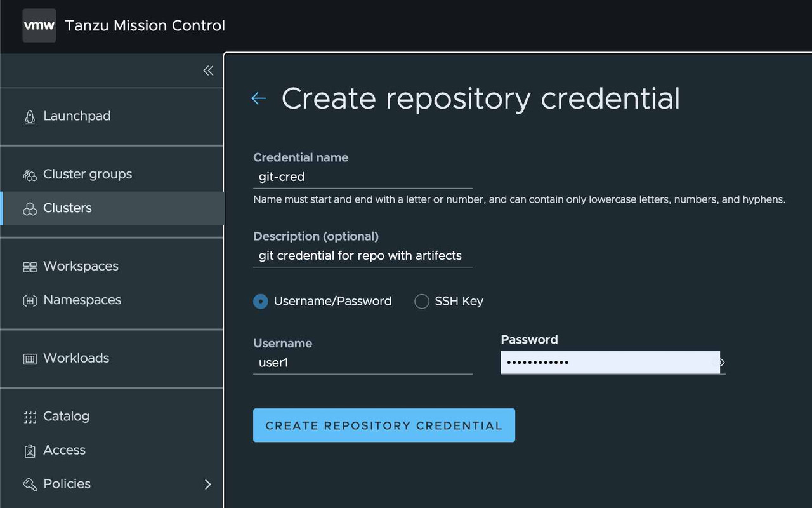812x508 pixels.
Task: Click into the Password field
Action: 610,363
